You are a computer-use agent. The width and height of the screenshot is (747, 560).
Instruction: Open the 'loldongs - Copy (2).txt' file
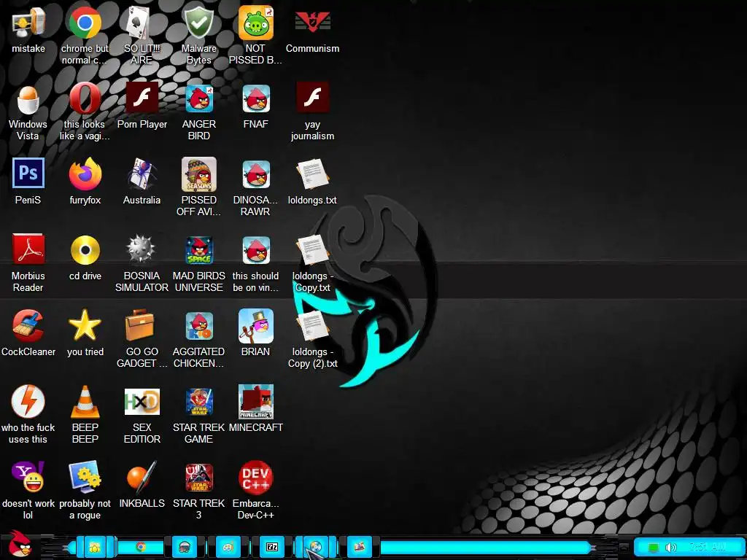pyautogui.click(x=312, y=326)
